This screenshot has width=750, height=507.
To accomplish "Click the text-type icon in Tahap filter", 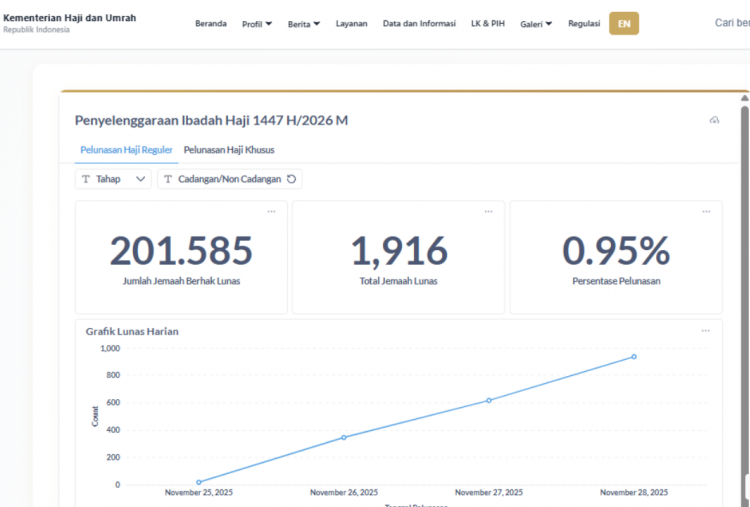I will (86, 179).
